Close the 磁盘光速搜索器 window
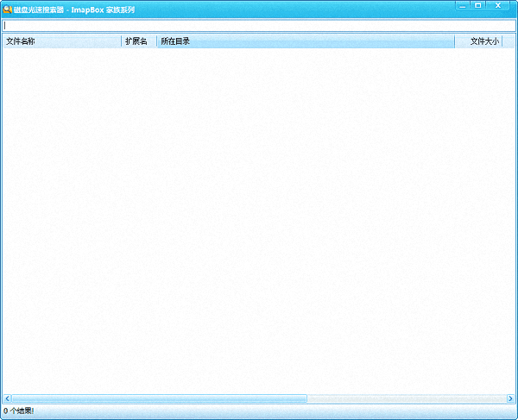Screen dimensions: 518x420 pyautogui.click(x=498, y=6)
